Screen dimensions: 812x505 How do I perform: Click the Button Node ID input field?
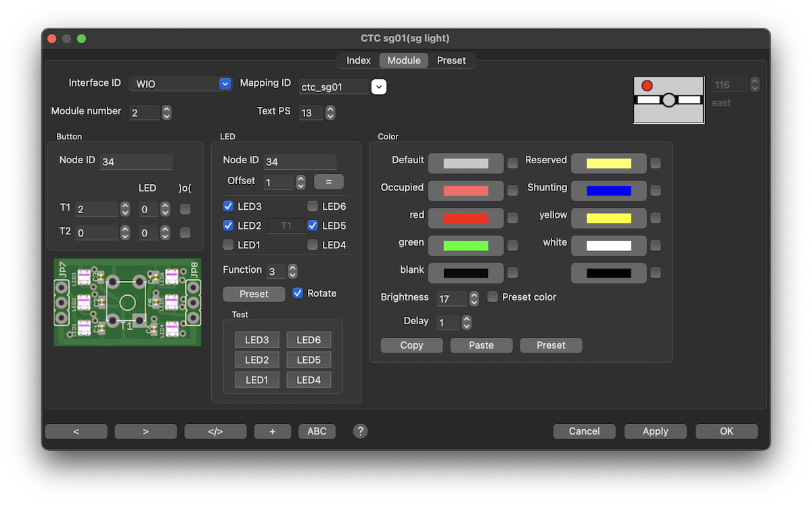tap(136, 162)
